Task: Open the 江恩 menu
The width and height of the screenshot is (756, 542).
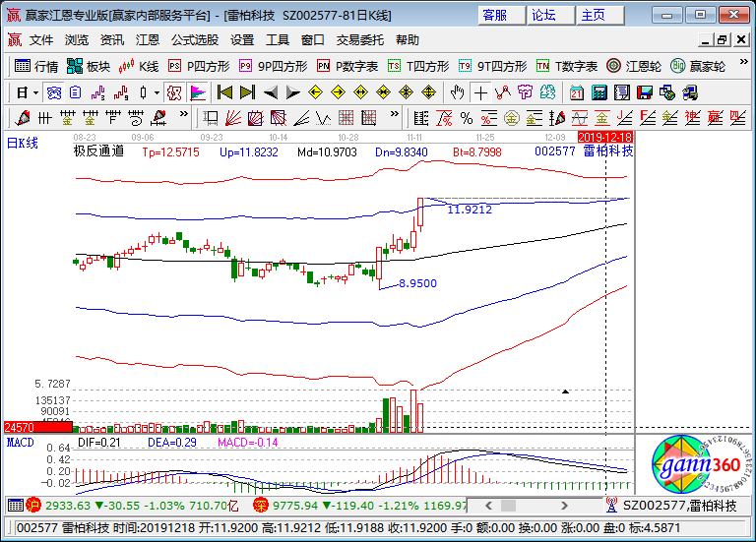Action: (148, 40)
